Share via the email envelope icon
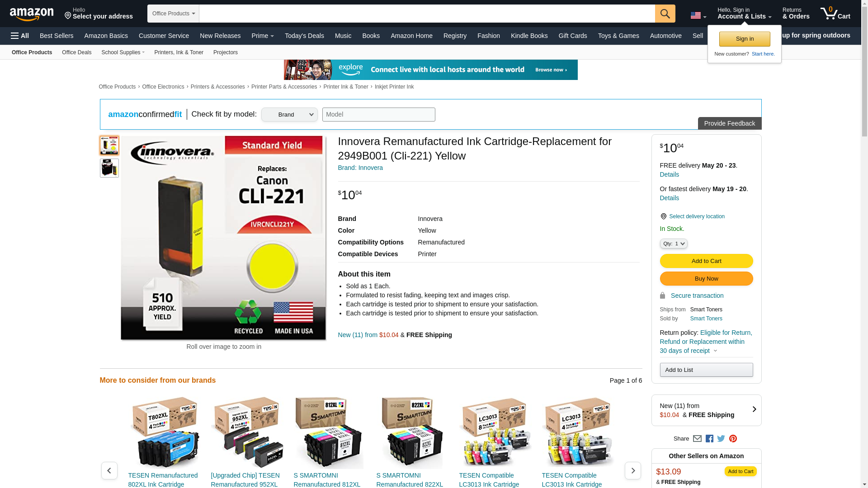 [697, 439]
